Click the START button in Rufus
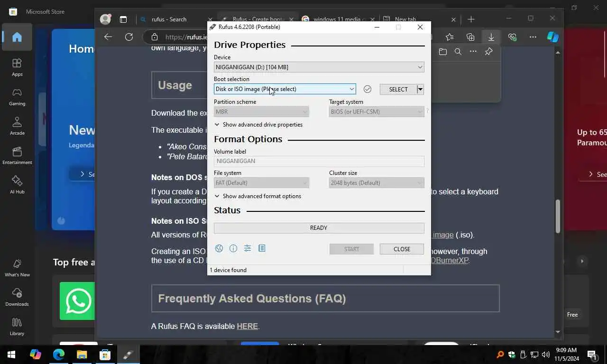This screenshot has width=607, height=364. tap(351, 249)
